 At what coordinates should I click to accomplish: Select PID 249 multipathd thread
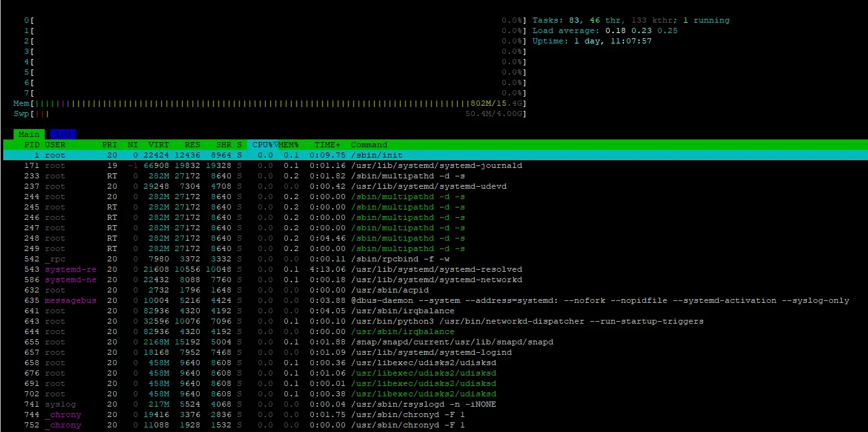pos(434,248)
